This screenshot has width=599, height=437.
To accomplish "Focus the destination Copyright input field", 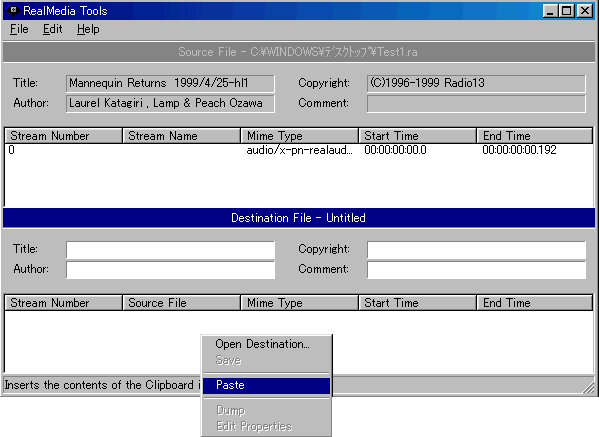I will (x=476, y=250).
